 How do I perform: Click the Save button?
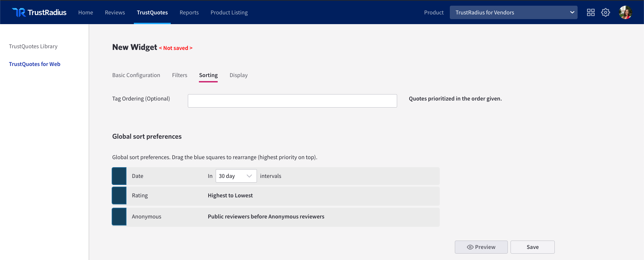(533, 247)
